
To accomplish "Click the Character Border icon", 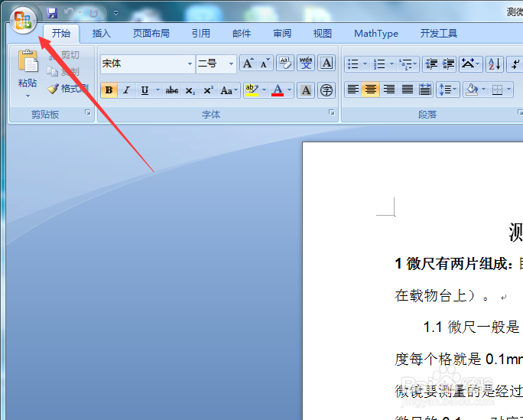I will [x=326, y=63].
